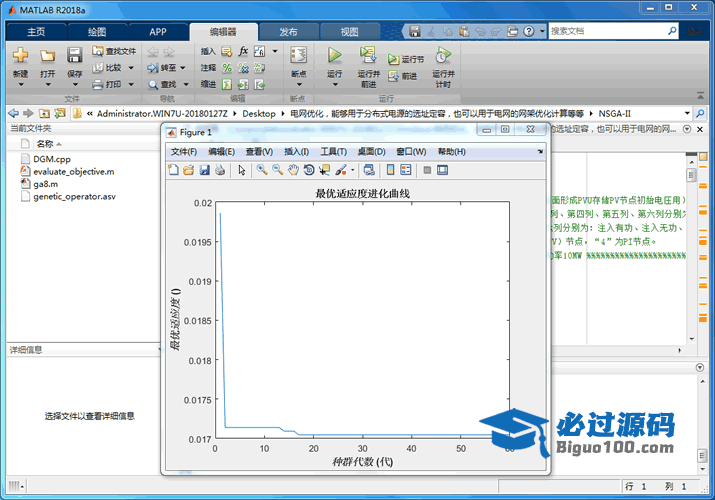Click the Save (保存) disk icon
The height and width of the screenshot is (500, 715).
coord(74,55)
